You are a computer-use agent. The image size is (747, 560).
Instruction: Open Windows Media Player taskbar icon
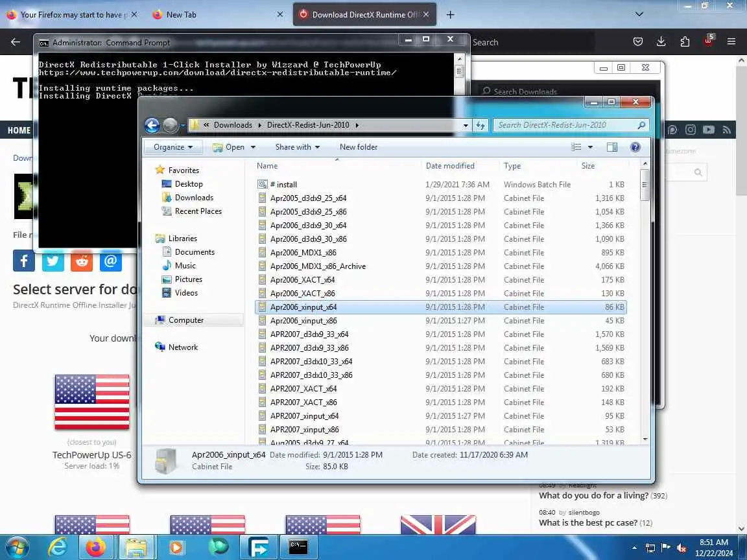(176, 547)
